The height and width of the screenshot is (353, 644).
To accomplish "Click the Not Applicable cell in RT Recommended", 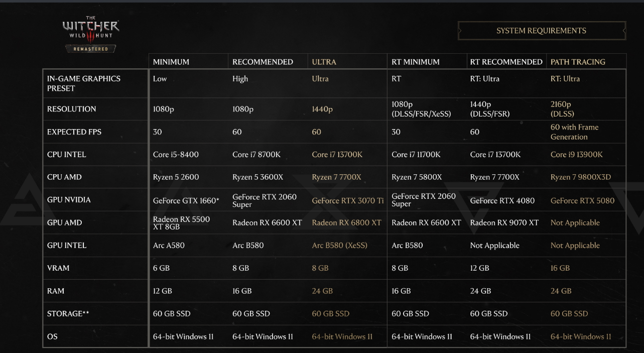I will pos(495,246).
